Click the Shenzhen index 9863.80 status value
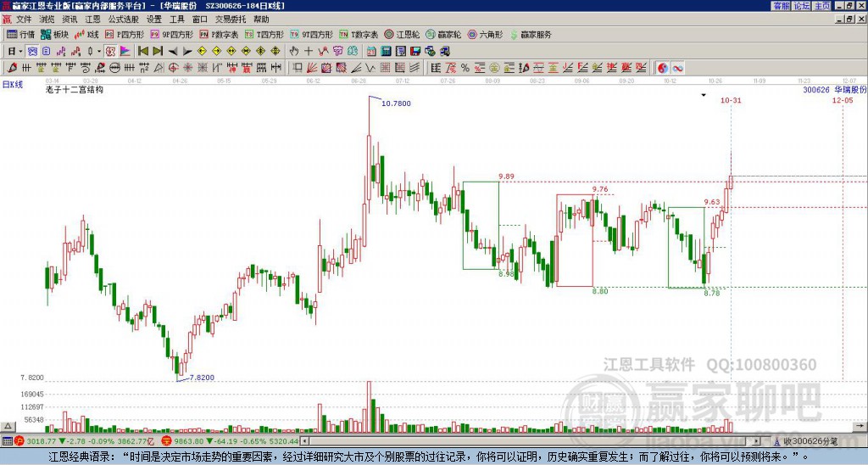 point(188,441)
